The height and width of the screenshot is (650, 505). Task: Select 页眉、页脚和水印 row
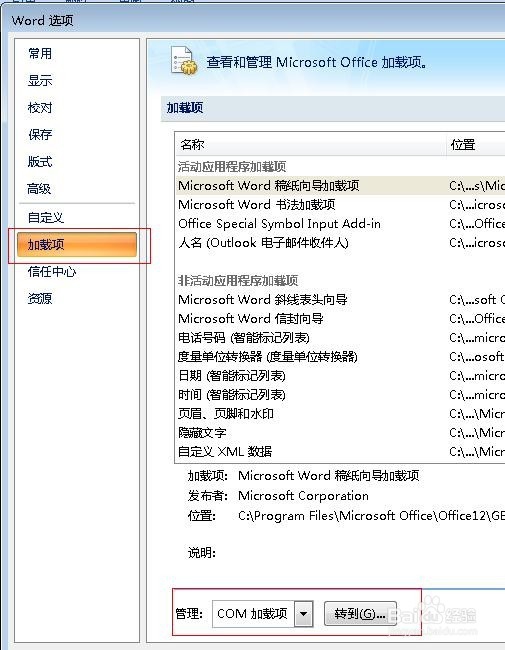click(340, 414)
